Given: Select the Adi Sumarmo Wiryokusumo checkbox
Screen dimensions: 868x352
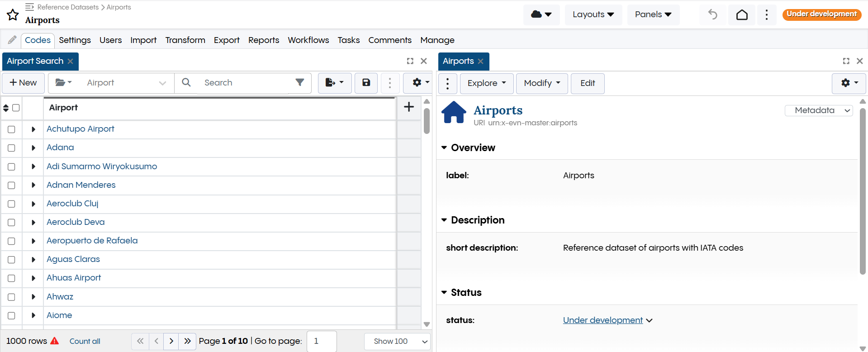Looking at the screenshot, I should (11, 167).
